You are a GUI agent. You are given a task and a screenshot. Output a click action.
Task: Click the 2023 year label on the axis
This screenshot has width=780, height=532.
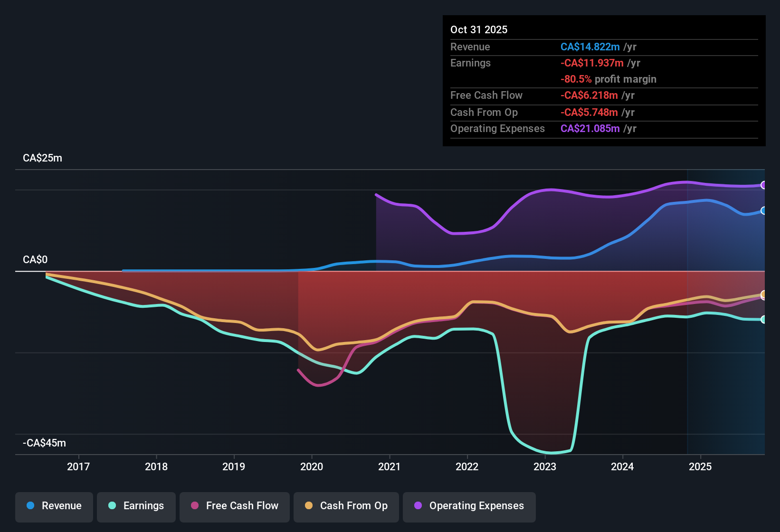(x=545, y=467)
